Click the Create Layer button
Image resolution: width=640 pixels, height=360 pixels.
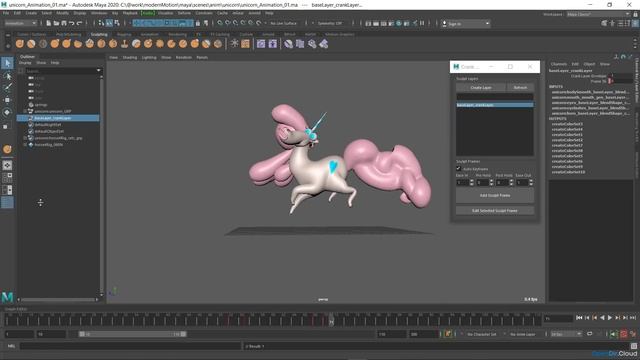tap(481, 87)
